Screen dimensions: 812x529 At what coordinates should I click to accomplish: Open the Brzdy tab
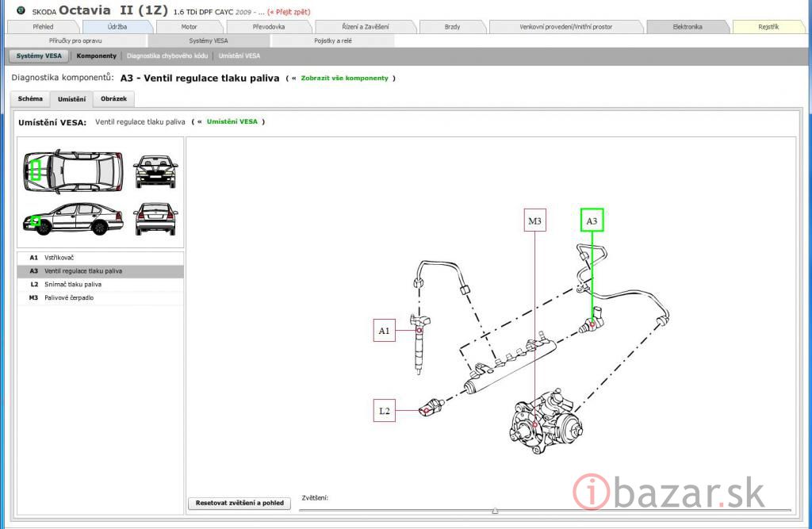[452, 27]
